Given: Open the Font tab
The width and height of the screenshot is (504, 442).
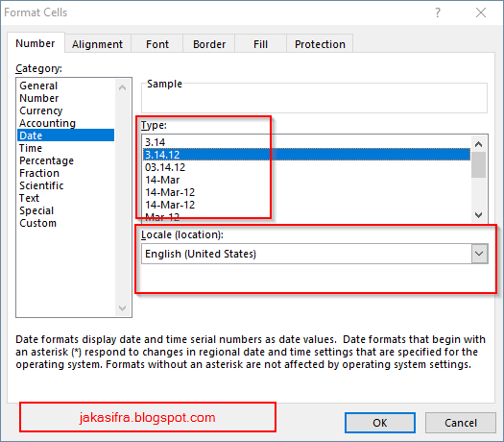Looking at the screenshot, I should point(157,44).
